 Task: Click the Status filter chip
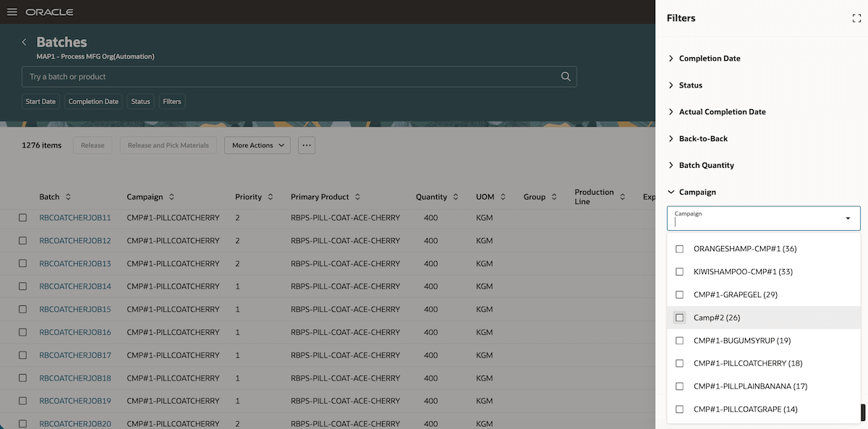[141, 102]
